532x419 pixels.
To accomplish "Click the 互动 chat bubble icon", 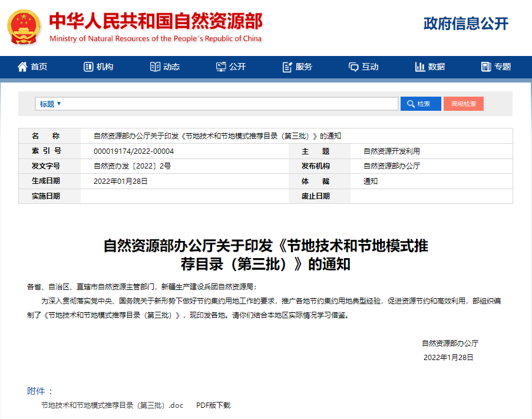I will click(353, 67).
